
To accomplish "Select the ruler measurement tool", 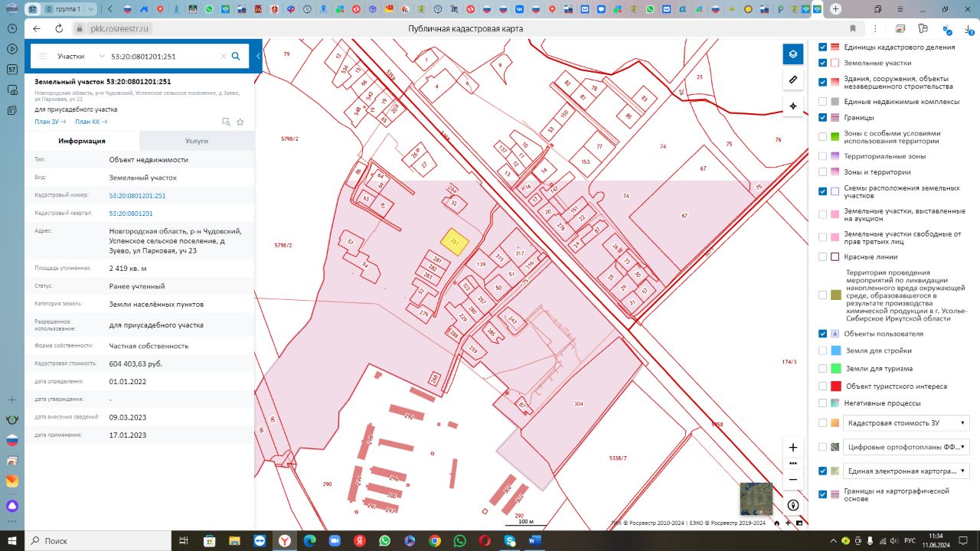I will 793,80.
